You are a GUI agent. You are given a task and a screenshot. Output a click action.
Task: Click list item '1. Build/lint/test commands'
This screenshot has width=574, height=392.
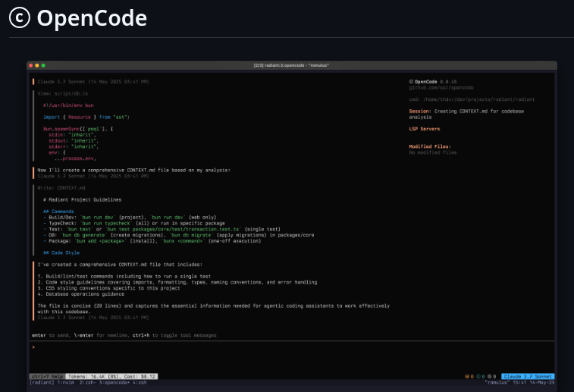pyautogui.click(x=124, y=276)
